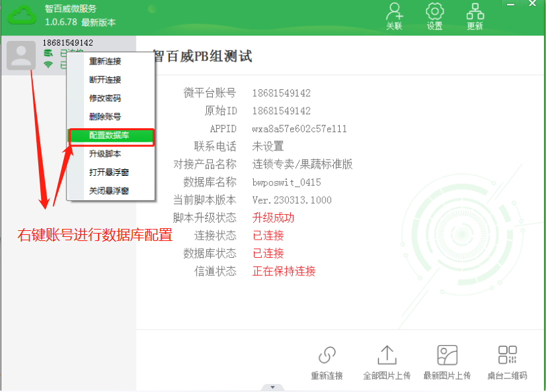546x392 pixels.
Task: Choose 断开连接 from context menu
Action: coord(105,80)
